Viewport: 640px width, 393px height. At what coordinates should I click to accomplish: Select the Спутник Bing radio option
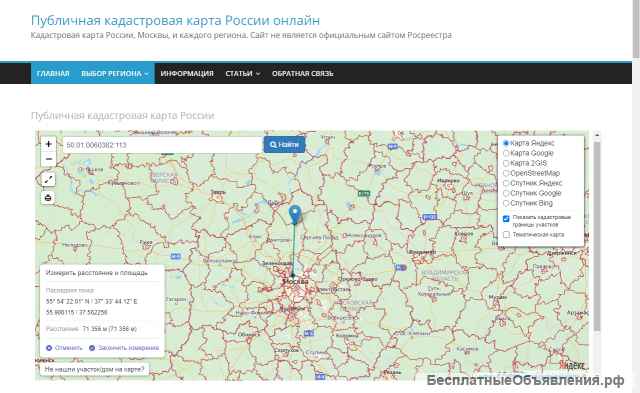click(506, 203)
